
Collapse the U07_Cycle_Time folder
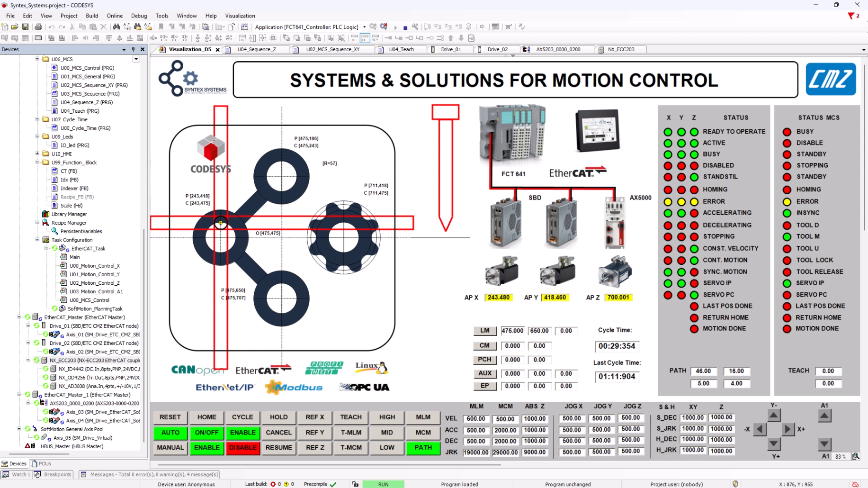37,119
